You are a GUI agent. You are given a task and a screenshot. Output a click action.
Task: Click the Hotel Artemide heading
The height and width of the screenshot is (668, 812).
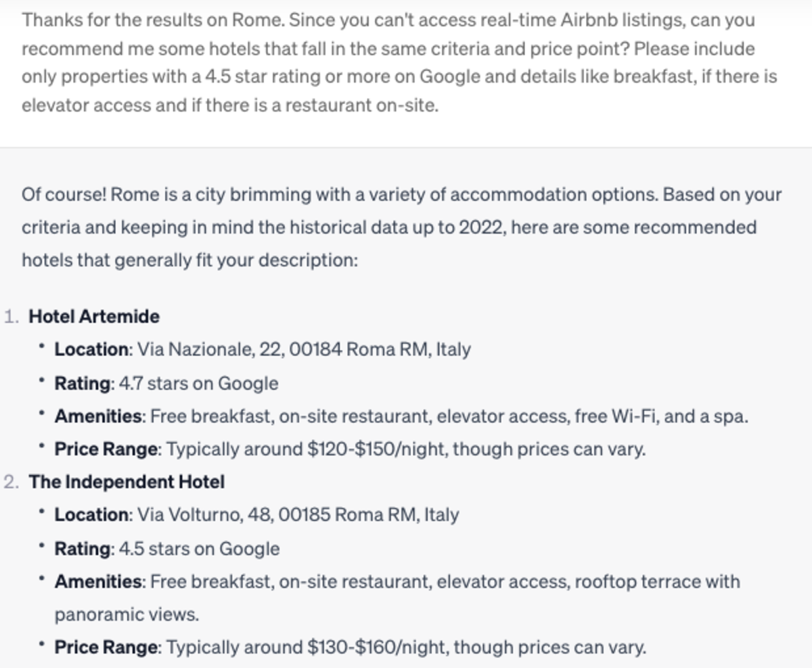pos(94,317)
